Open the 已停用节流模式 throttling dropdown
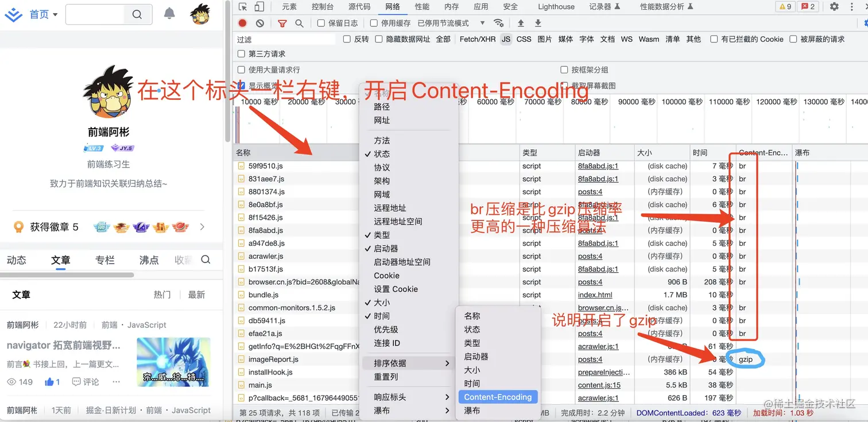Viewport: 868px width, 422px height. pyautogui.click(x=451, y=23)
